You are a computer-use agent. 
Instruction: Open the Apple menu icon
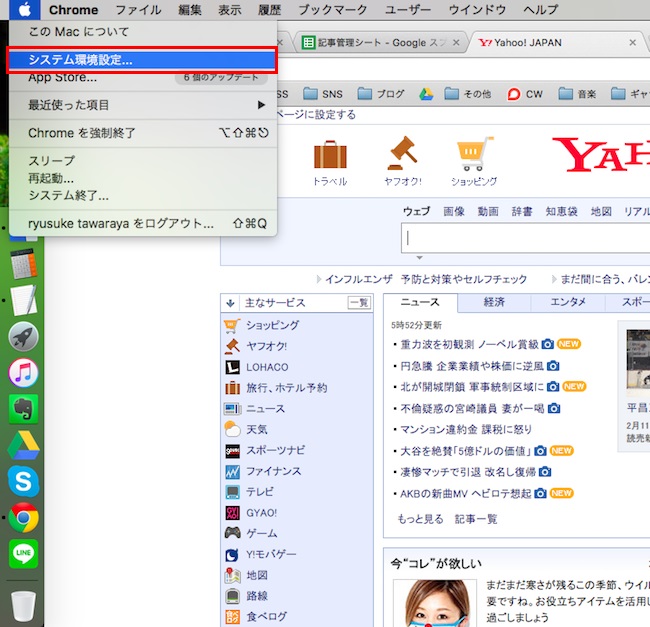pos(24,10)
